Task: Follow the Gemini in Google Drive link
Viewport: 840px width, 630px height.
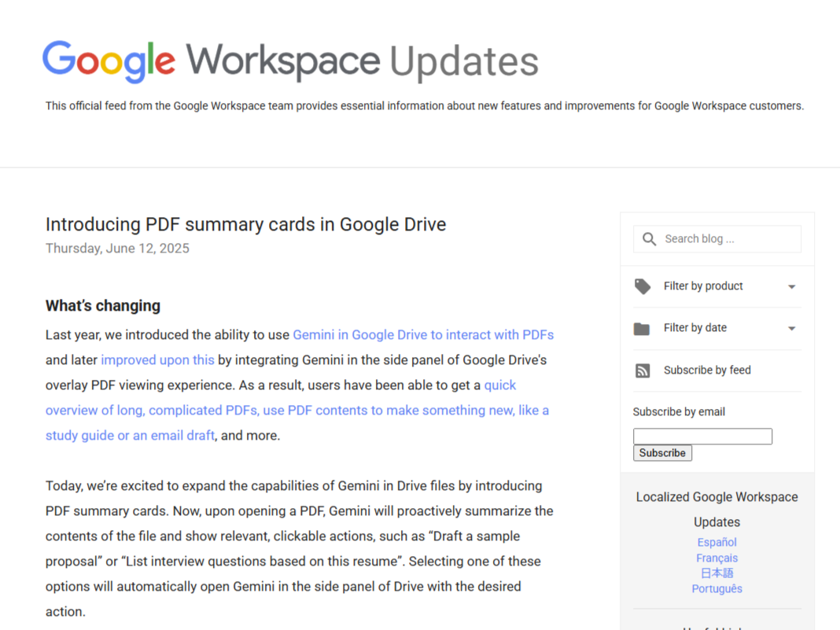Action: pyautogui.click(x=423, y=334)
